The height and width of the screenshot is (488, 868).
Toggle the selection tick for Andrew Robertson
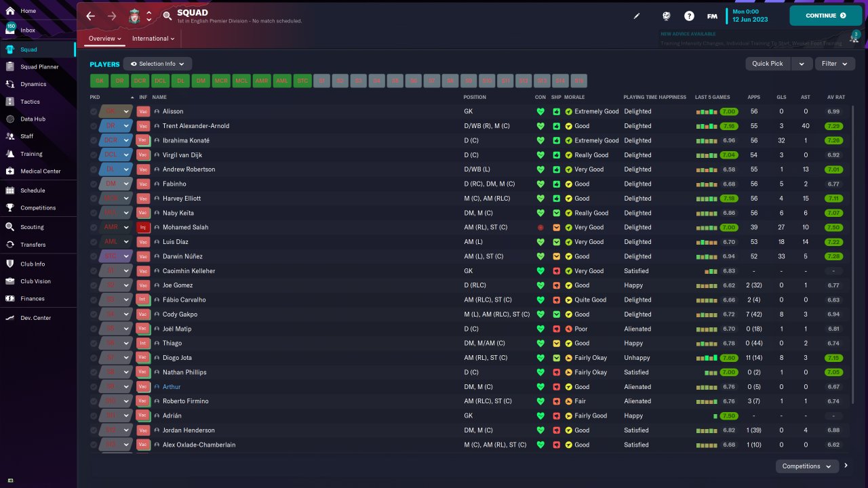94,169
